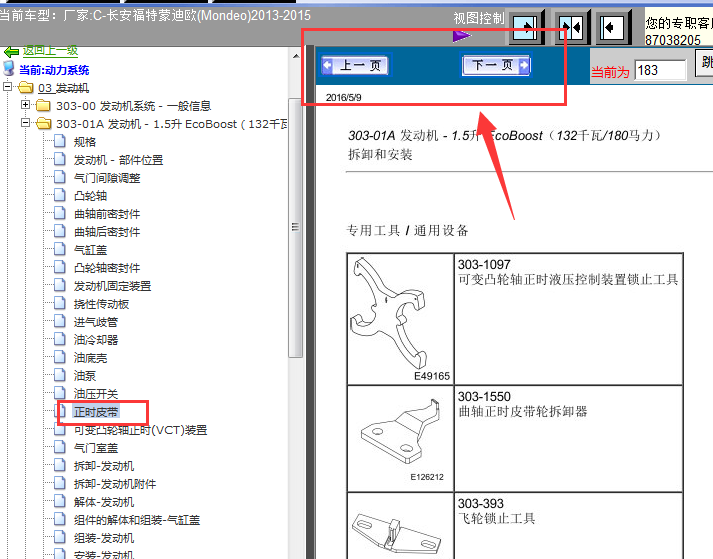Select 进气歧管 in the tree
This screenshot has height=559, width=713.
point(95,322)
